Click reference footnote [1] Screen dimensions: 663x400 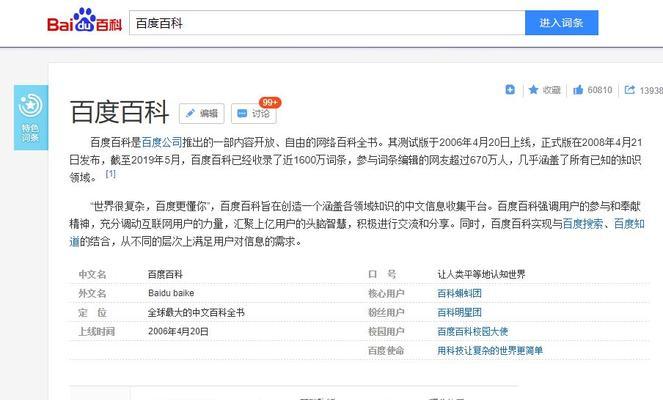click(110, 174)
